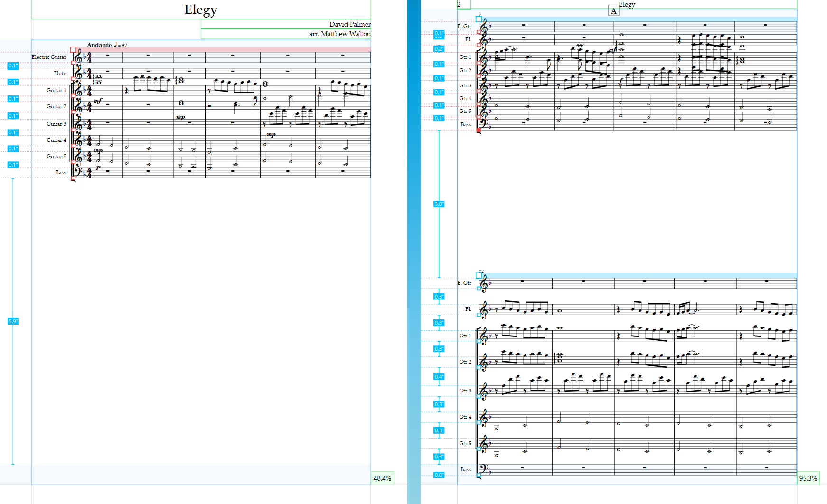827x504 pixels.
Task: Click the 0.1" gap value between Guitar 2 and Guitar 3
Action: [x=13, y=116]
